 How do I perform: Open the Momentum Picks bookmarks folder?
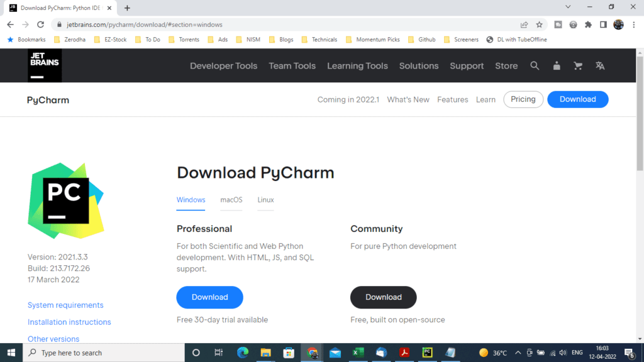pyautogui.click(x=372, y=40)
